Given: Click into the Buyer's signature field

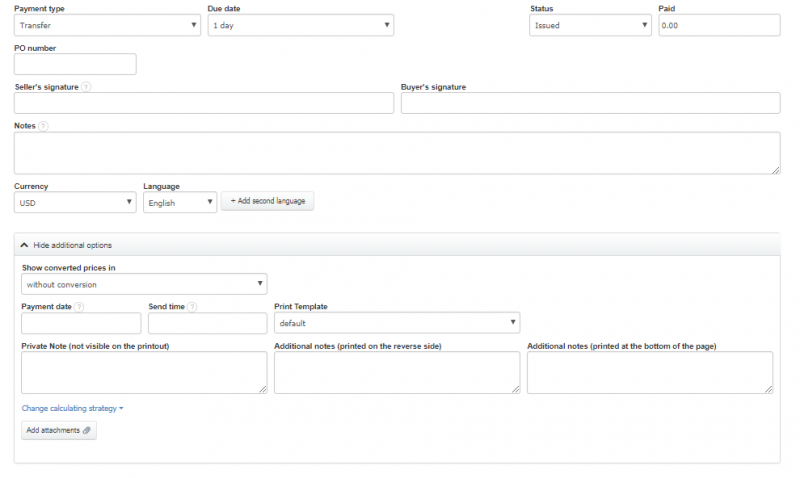Looking at the screenshot, I should tap(590, 103).
